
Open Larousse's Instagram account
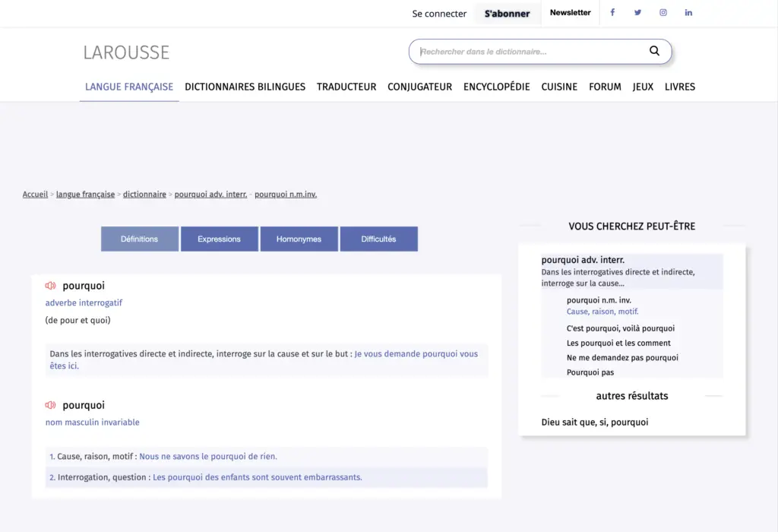(x=663, y=12)
